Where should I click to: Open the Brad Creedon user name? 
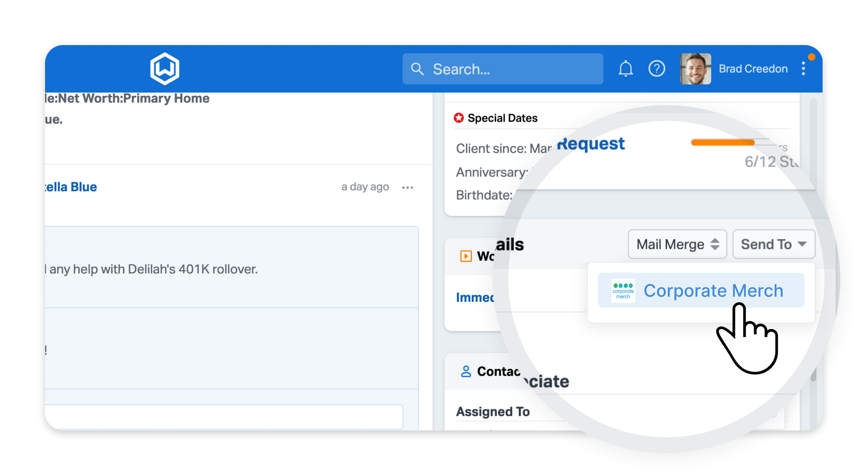753,69
